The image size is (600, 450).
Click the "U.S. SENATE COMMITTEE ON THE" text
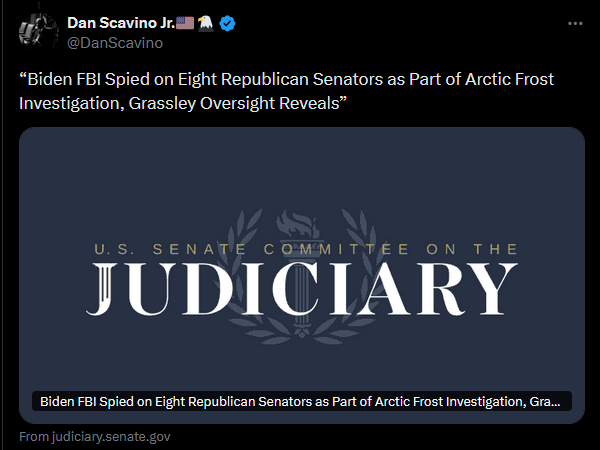[301, 249]
